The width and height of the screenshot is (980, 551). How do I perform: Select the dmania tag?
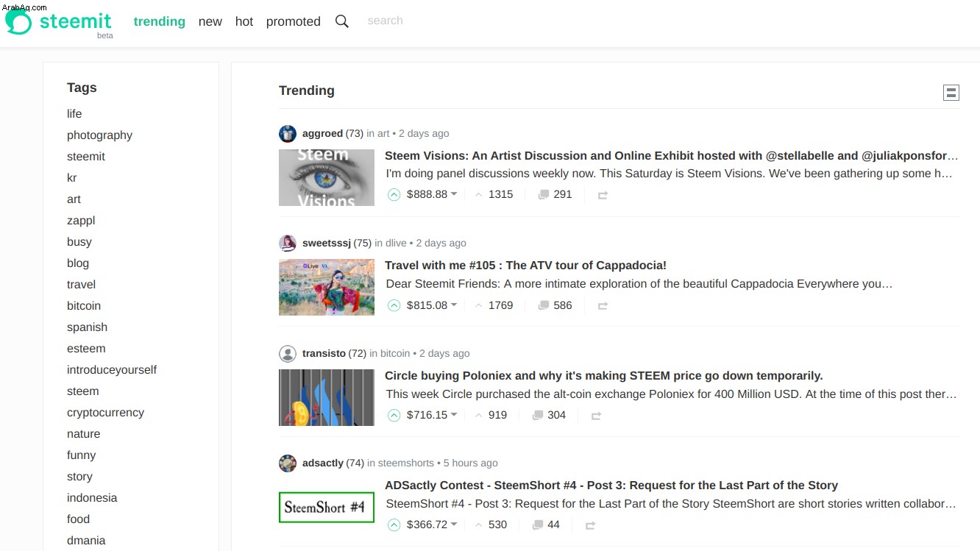[86, 541]
